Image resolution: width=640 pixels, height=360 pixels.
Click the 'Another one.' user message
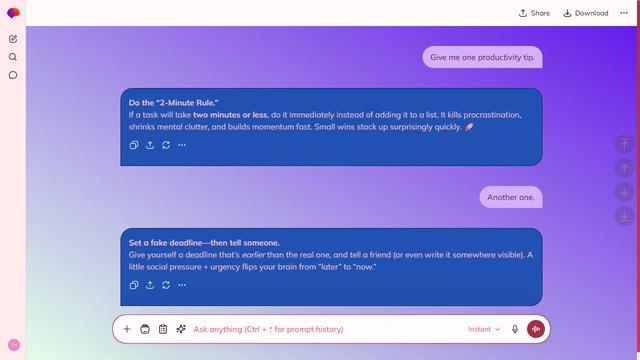(511, 197)
